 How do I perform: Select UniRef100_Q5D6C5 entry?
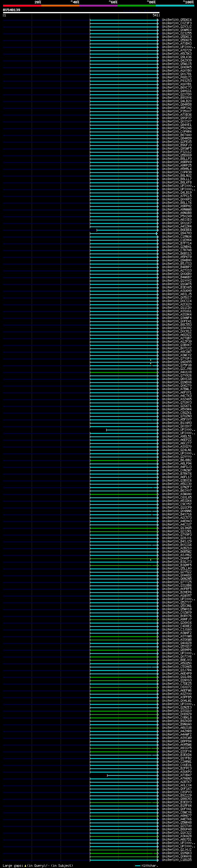[177, 40]
